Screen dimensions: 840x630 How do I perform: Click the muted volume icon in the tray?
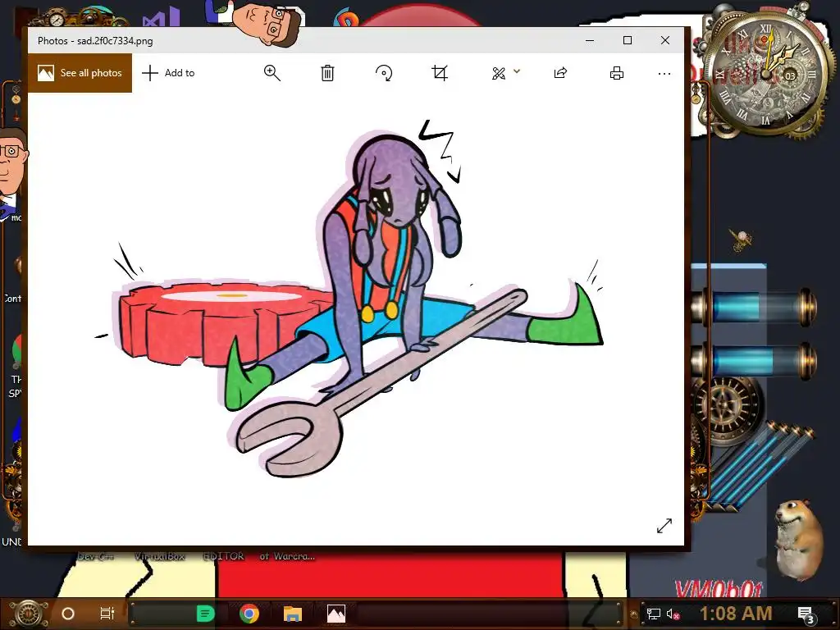tap(673, 614)
